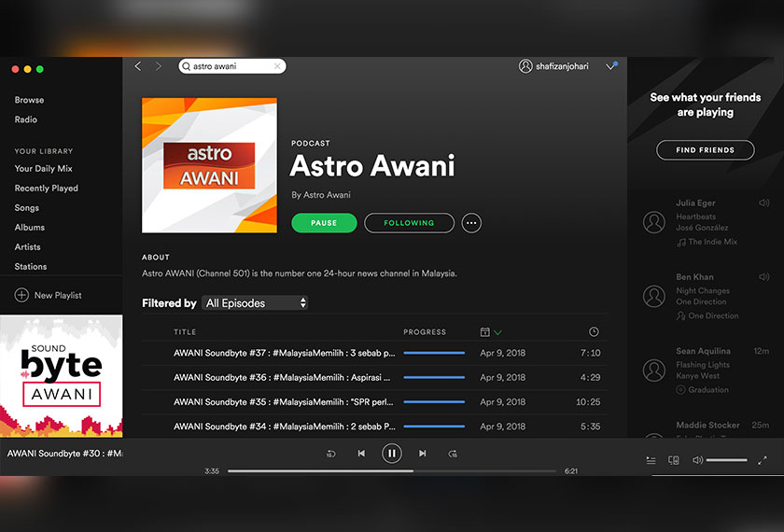Open Browse in the sidebar
784x532 pixels.
click(x=29, y=100)
